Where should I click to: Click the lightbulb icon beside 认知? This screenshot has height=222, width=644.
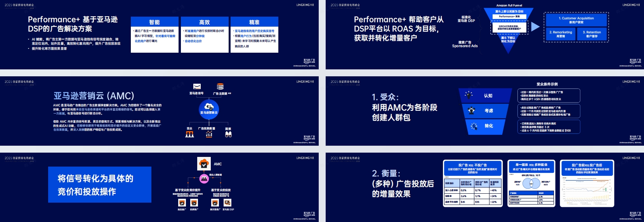(469, 95)
